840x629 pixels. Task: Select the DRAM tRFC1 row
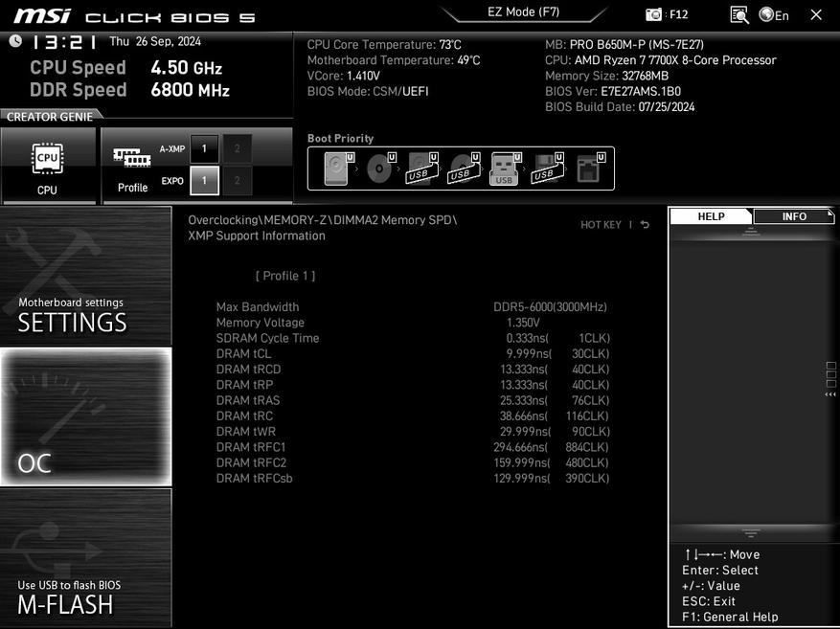[x=413, y=446]
